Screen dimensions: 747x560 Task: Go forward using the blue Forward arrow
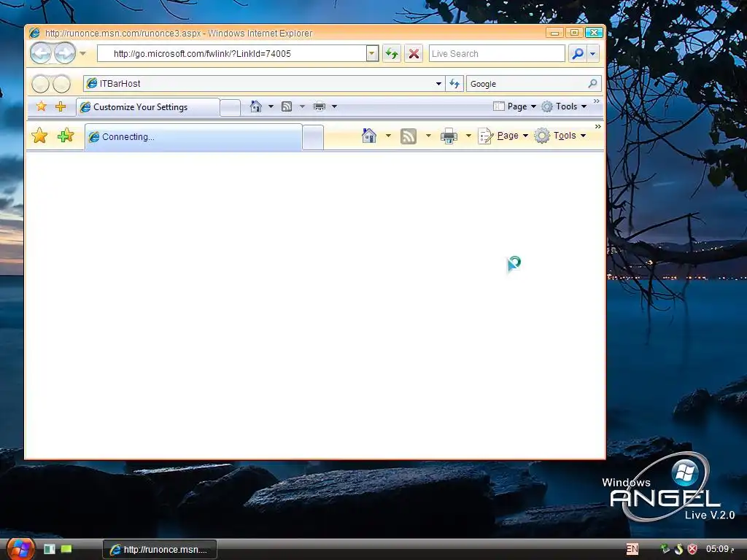65,53
